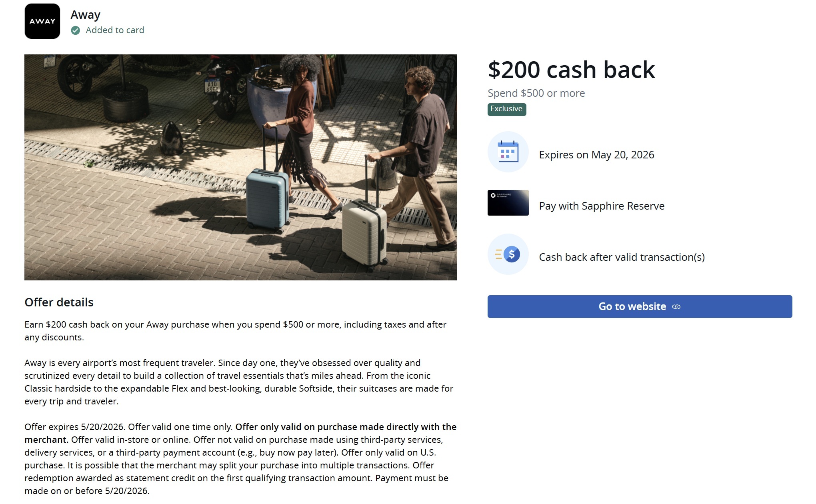
Task: Click the Added to card status label
Action: point(115,30)
